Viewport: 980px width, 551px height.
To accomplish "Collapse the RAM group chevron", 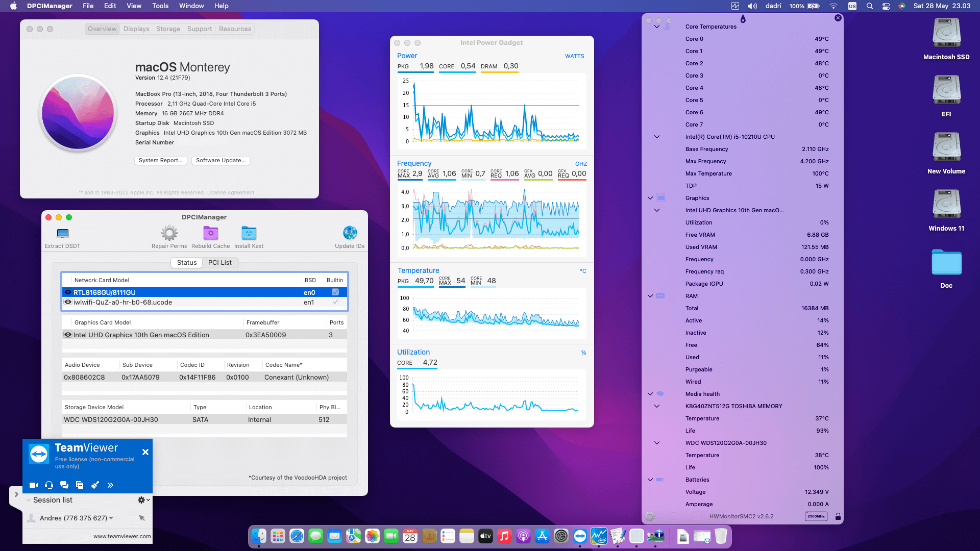I will [650, 296].
